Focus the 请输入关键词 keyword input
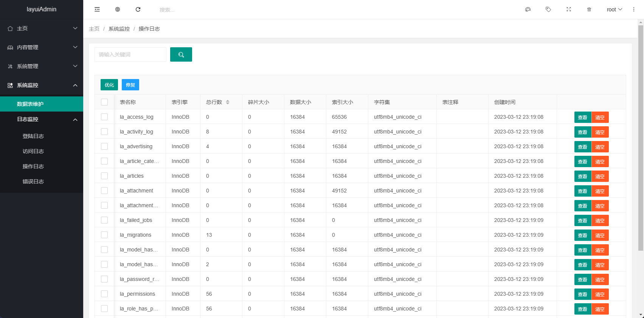This screenshot has height=318, width=644. click(x=130, y=54)
